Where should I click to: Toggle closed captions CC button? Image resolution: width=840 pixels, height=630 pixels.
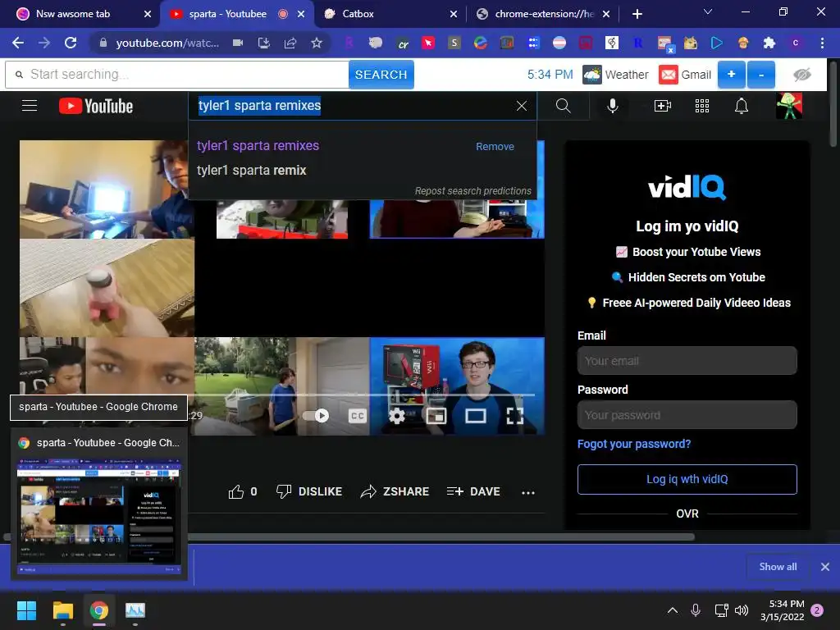point(358,416)
